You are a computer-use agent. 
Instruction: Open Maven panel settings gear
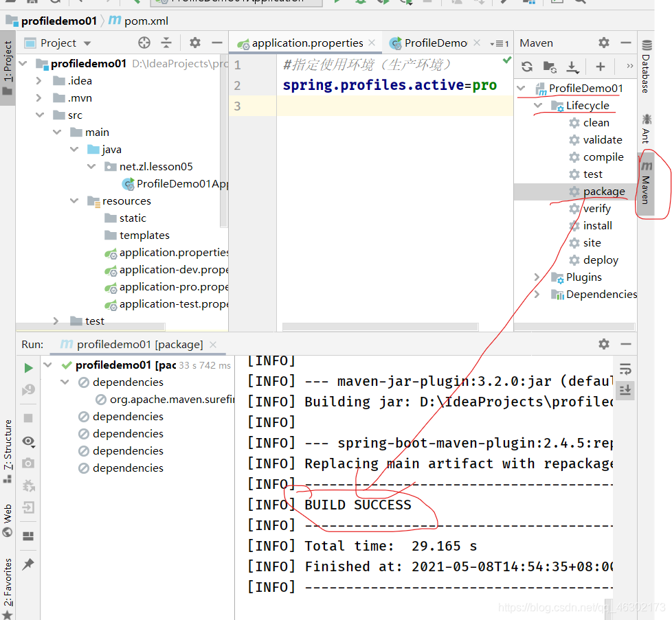coord(603,43)
